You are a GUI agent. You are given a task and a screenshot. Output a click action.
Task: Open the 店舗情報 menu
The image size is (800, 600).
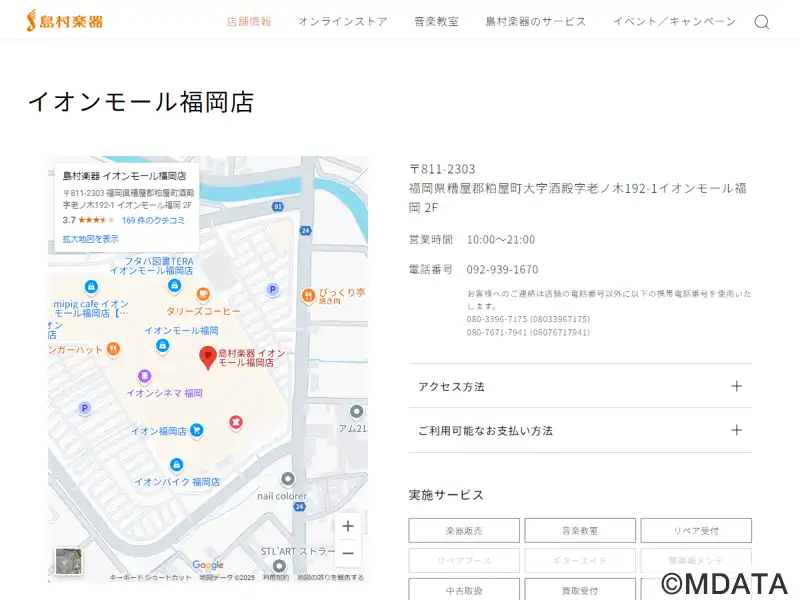point(248,21)
